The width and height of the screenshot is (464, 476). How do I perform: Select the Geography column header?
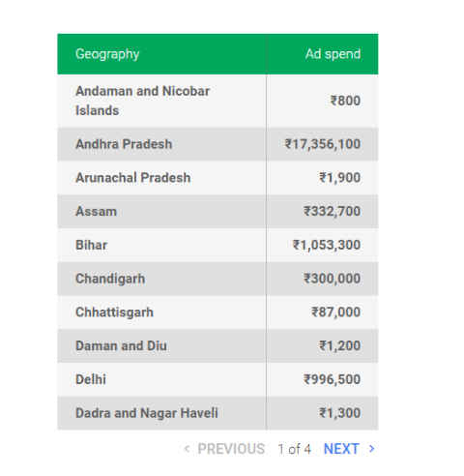click(161, 54)
